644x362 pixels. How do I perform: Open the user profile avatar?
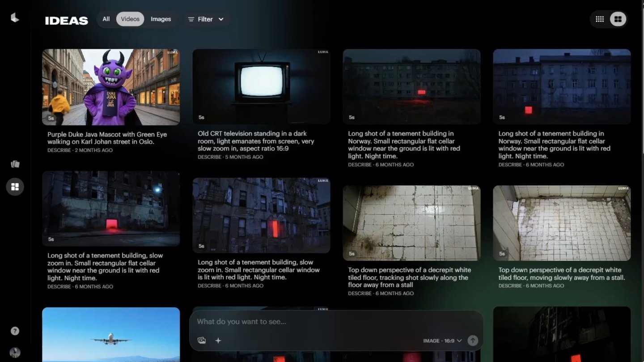15,353
